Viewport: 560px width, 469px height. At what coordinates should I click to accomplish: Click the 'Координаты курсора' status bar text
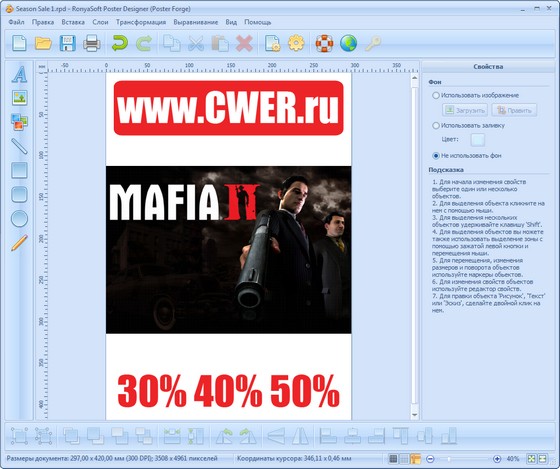click(x=294, y=458)
